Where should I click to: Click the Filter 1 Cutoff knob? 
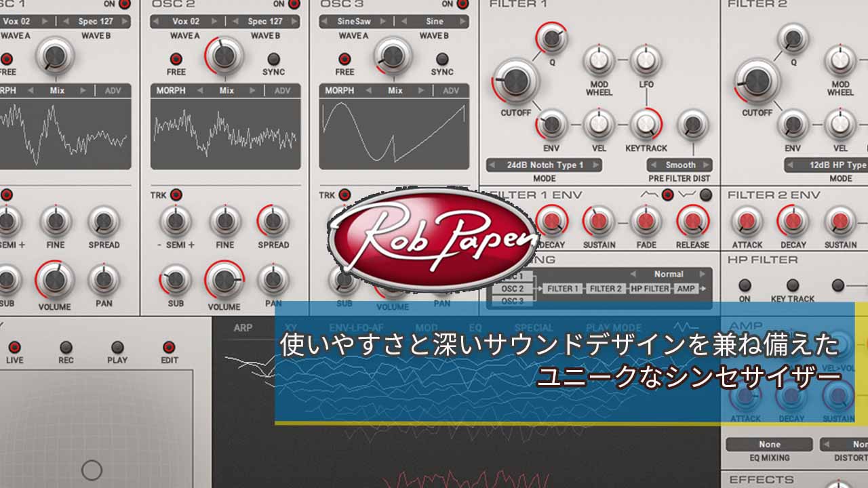(516, 81)
